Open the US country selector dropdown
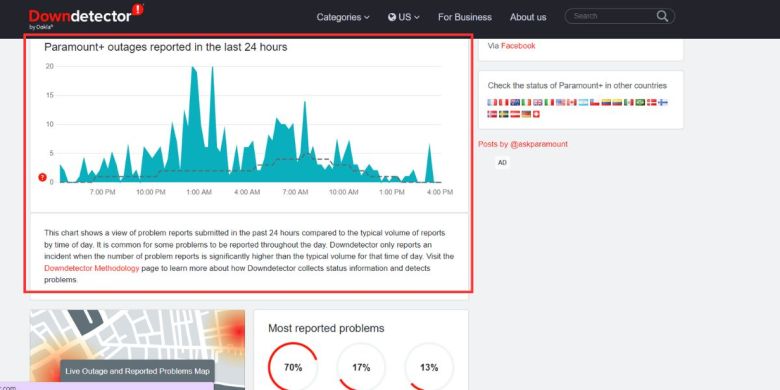Image resolution: width=780 pixels, height=390 pixels. pos(403,17)
